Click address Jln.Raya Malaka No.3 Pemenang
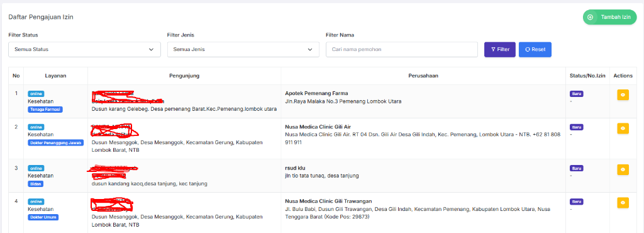 click(343, 101)
